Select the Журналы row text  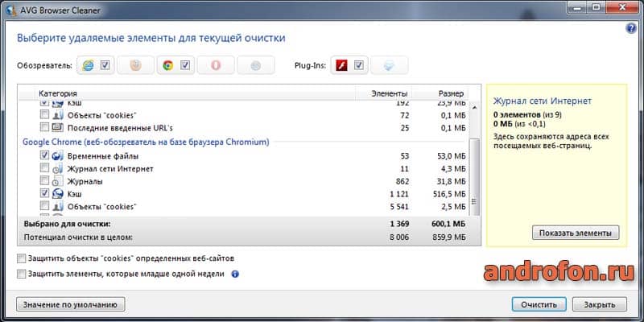pos(85,181)
